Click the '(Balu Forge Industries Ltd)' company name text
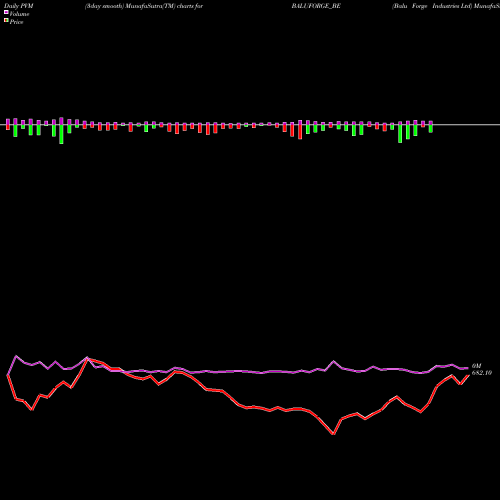The height and width of the screenshot is (500, 500). (432, 6)
